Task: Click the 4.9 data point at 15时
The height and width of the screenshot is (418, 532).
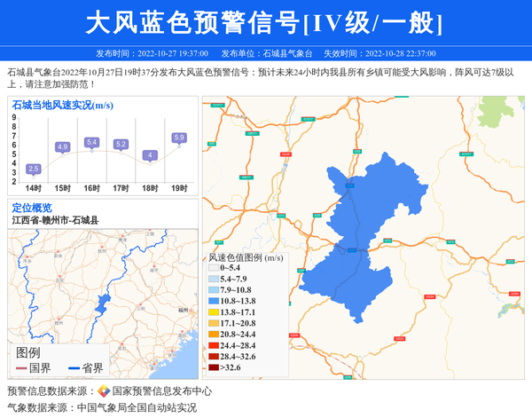Action: point(62,146)
